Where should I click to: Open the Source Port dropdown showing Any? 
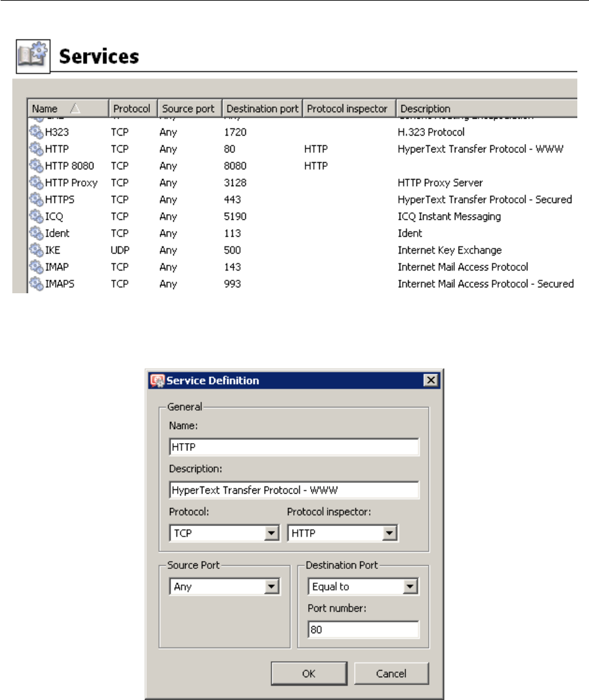pos(224,586)
